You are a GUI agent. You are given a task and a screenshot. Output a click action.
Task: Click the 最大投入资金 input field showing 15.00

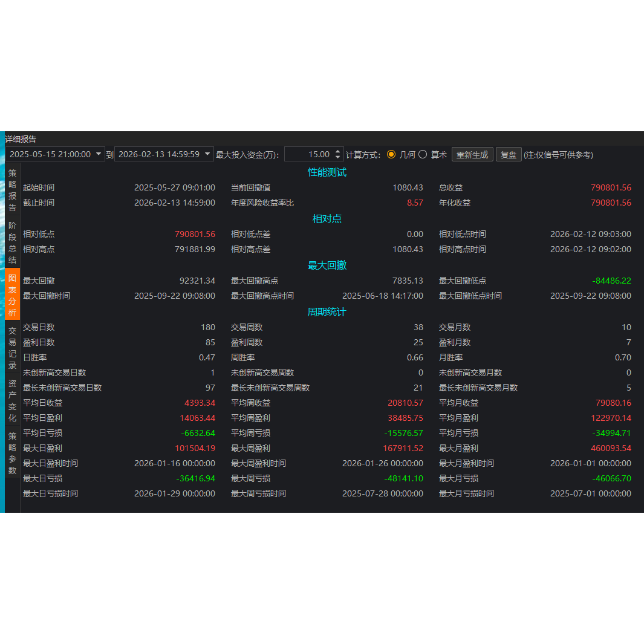pos(309,154)
